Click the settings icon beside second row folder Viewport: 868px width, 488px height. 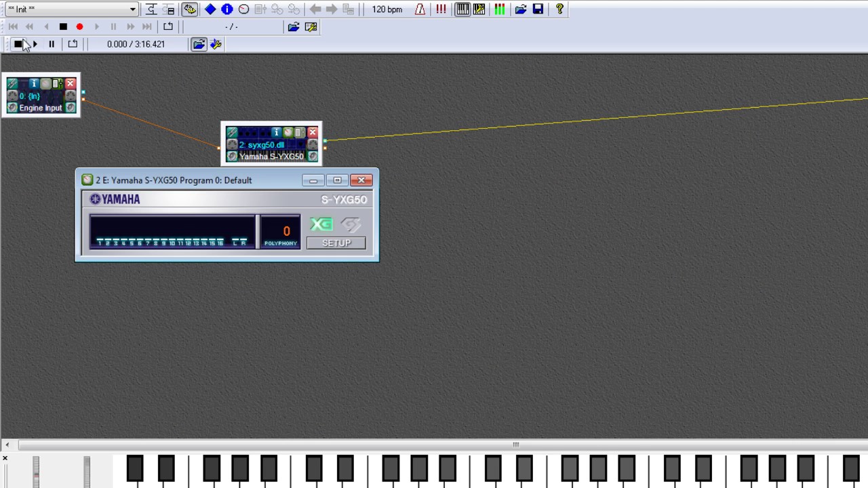311,27
